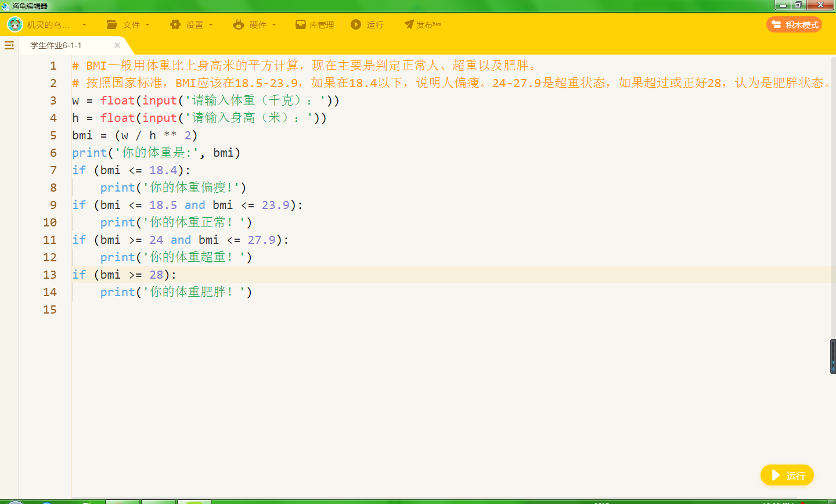Expand the account dropdown arrow beside 机灵的乌
The width and height of the screenshot is (836, 504).
[84, 25]
